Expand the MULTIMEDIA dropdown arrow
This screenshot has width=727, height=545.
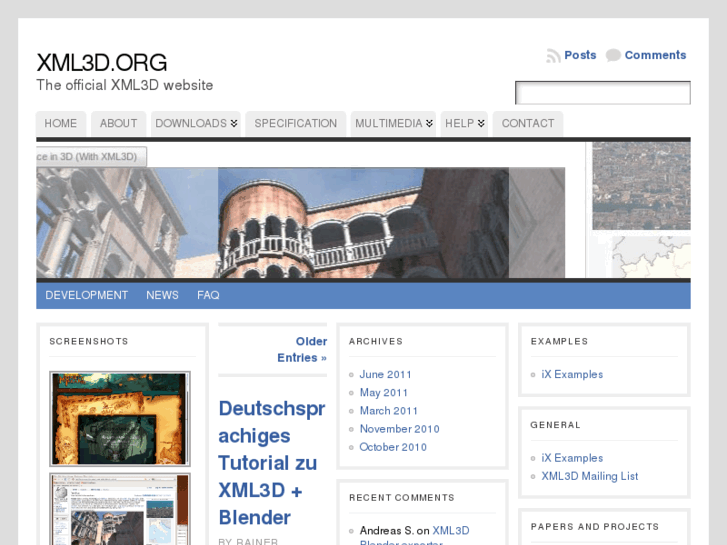click(x=430, y=123)
